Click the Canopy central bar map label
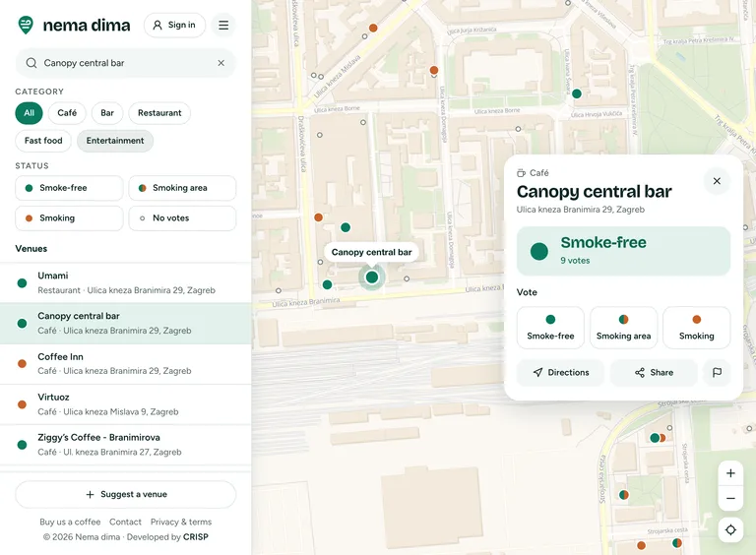Viewport: 756px width, 555px height. click(371, 252)
